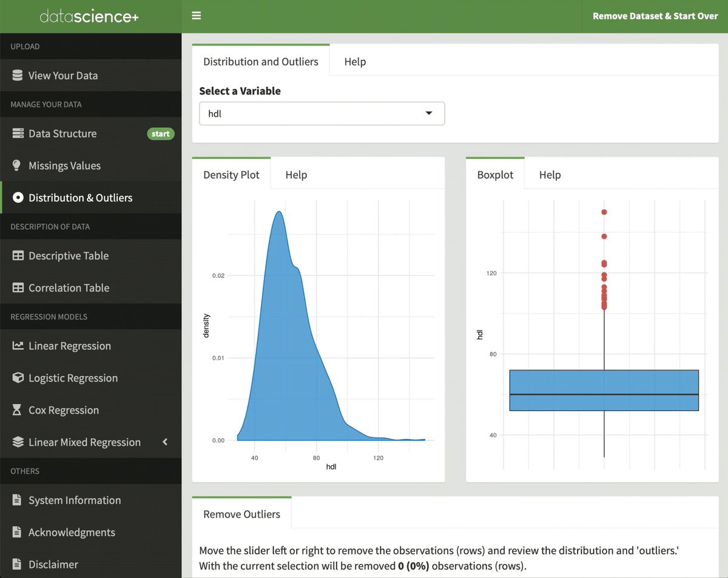Select the Density Plot tab
This screenshot has height=578, width=728.
(231, 175)
